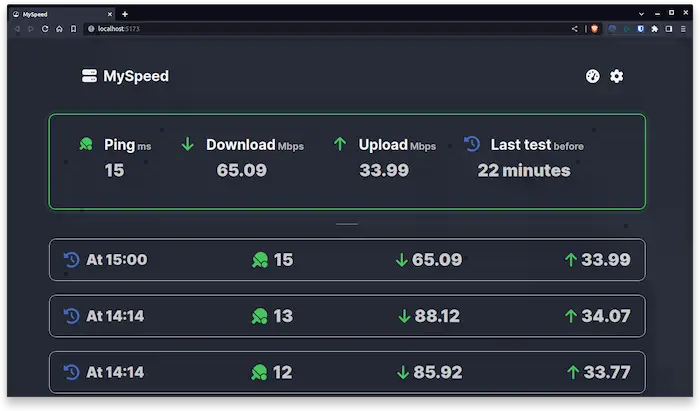Image resolution: width=700 pixels, height=411 pixels.
Task: Click the download arrow beside 85.92
Action: click(403, 372)
